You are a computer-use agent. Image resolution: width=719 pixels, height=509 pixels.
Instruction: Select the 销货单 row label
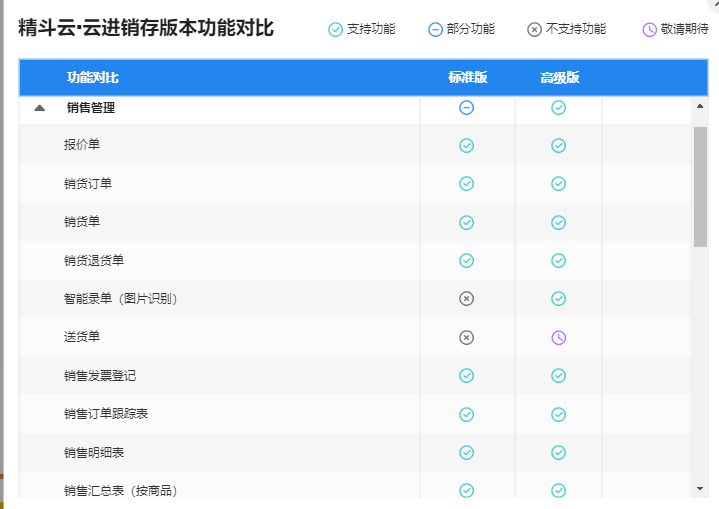point(82,222)
